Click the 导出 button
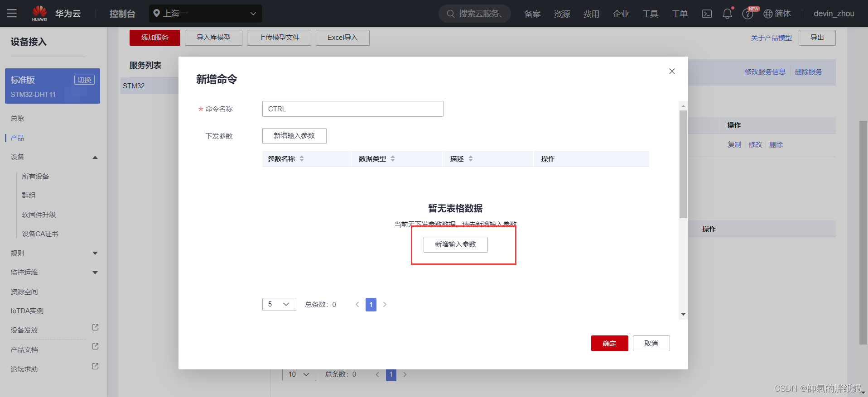This screenshot has width=868, height=397. 817,38
